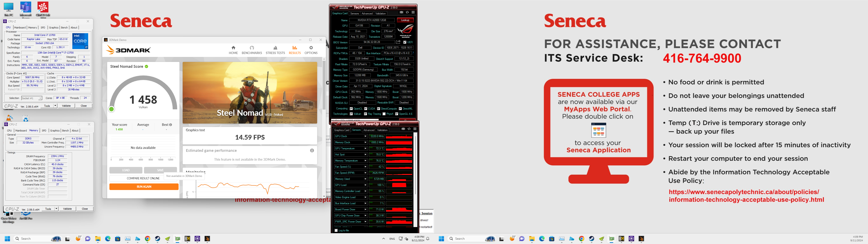Click BIOS share/export icon in GPU-Z
Viewport: 868px width, 244px height.
click(x=398, y=42)
